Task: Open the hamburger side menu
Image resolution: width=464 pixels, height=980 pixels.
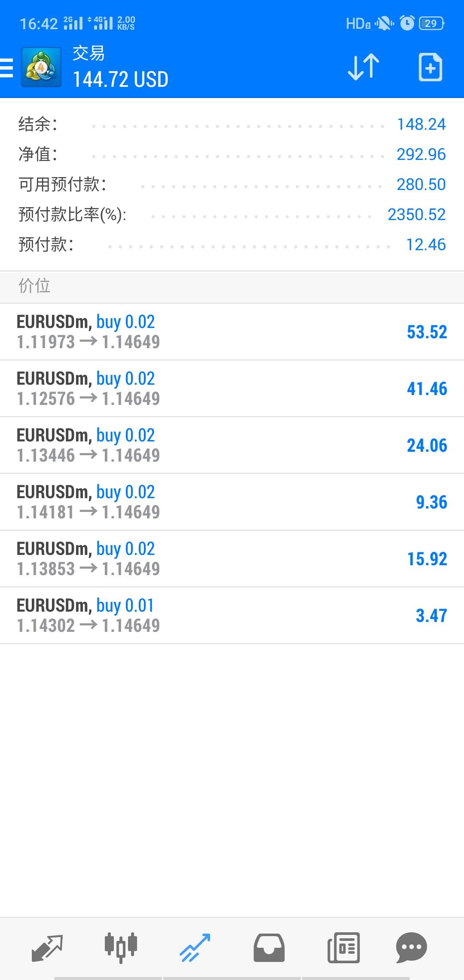Action: coord(7,67)
